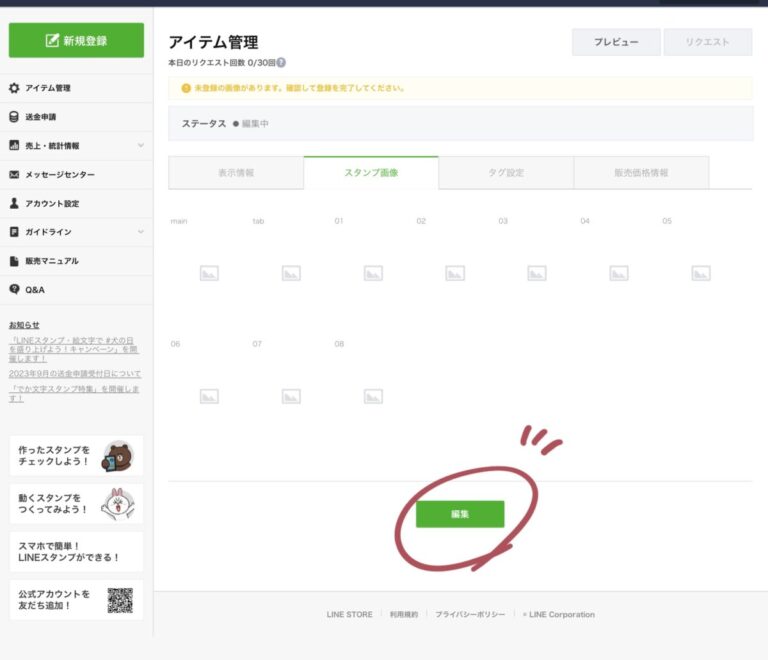Click the person icon for アカウント設定
This screenshot has width=768, height=660.
(x=14, y=203)
